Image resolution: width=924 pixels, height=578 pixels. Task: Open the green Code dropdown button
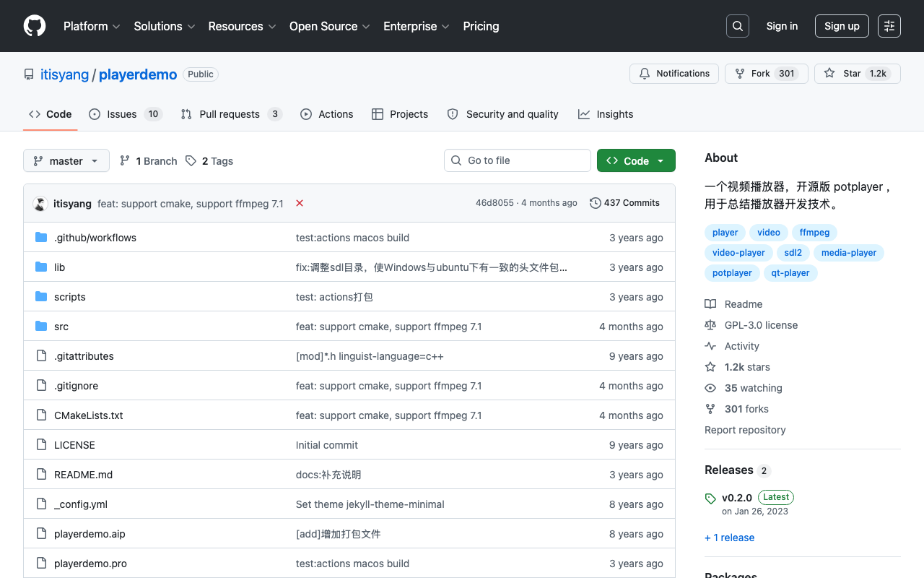[x=636, y=160]
